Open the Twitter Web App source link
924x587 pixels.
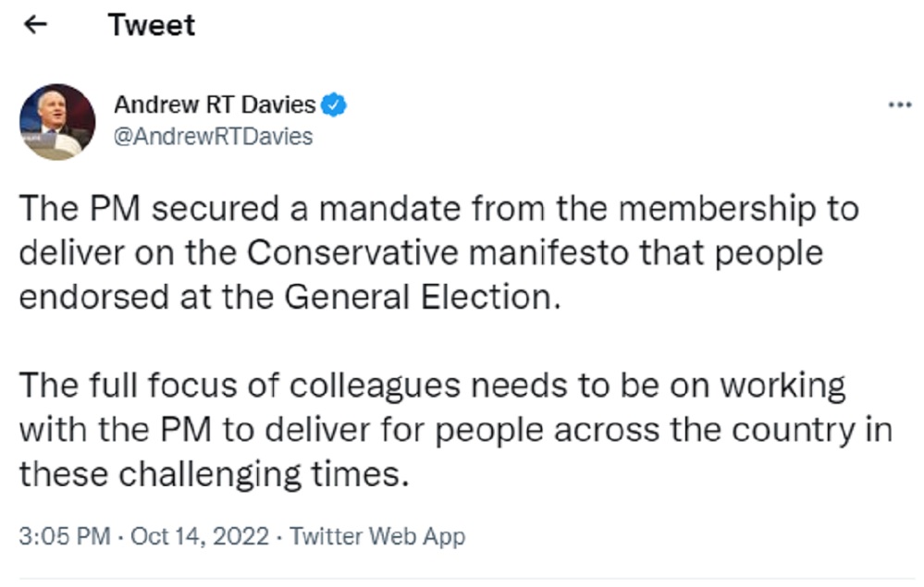click(377, 536)
